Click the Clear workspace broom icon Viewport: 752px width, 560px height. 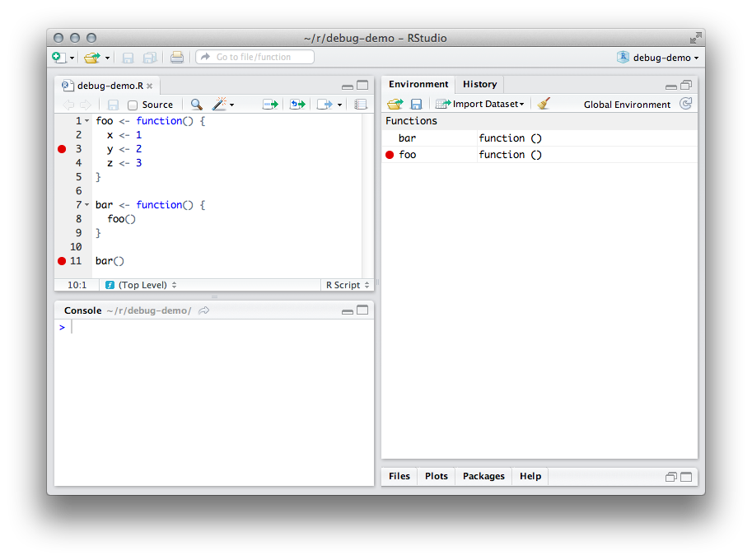click(x=544, y=104)
